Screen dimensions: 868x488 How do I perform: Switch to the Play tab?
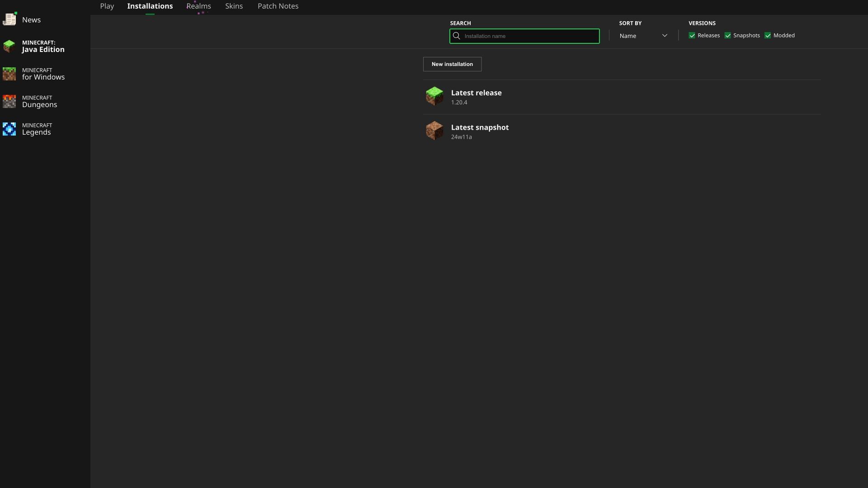pos(106,6)
